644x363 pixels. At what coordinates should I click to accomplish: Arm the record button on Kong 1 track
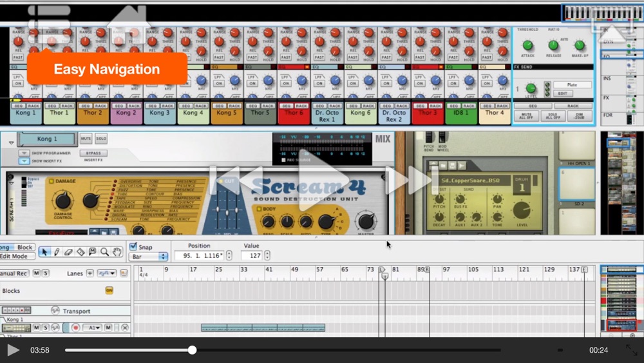tap(75, 328)
